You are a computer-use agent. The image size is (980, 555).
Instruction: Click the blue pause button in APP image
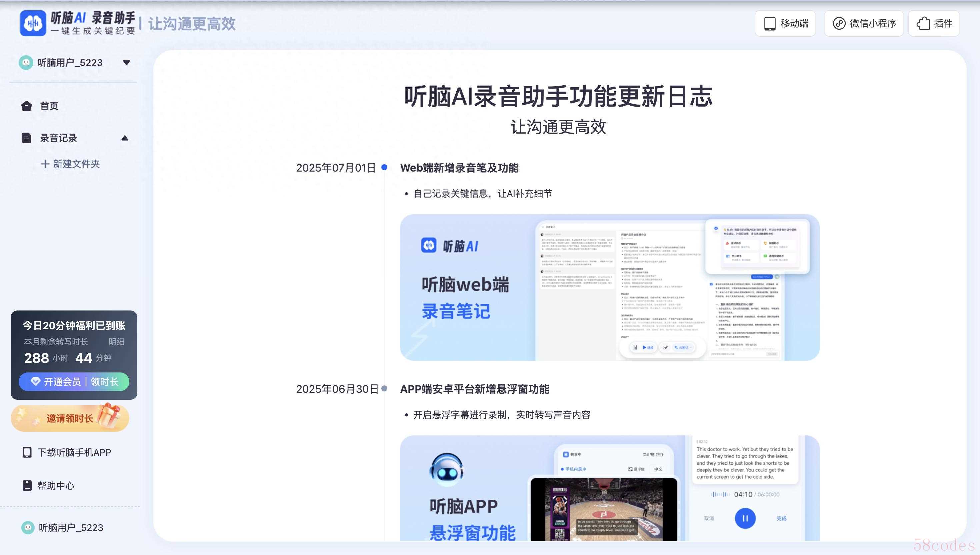(x=745, y=518)
